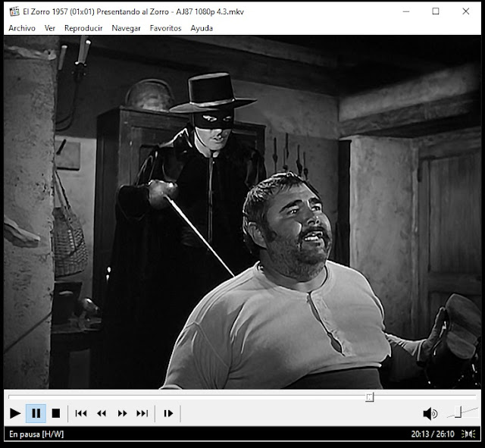Open the Reproducir menu
This screenshot has height=448, width=485.
coord(83,28)
